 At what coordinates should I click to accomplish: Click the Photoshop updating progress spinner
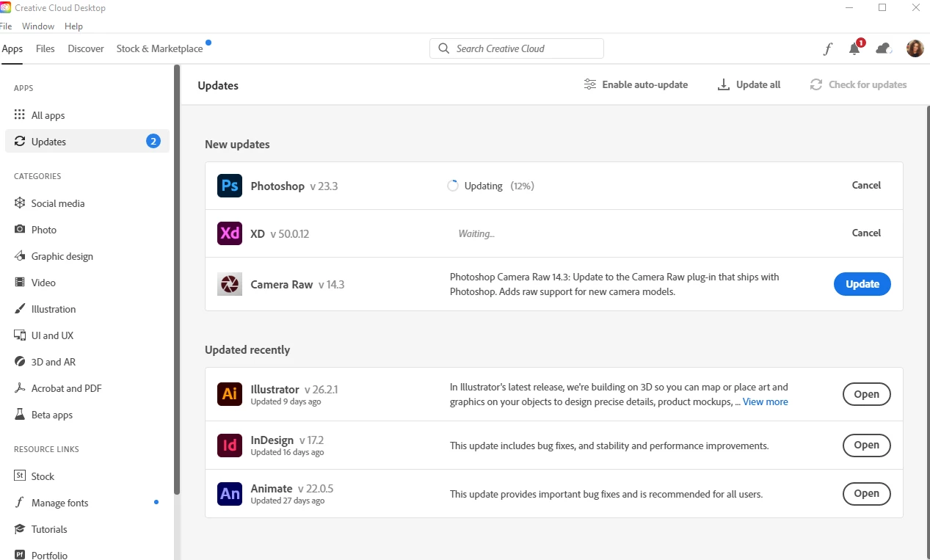[x=453, y=186]
